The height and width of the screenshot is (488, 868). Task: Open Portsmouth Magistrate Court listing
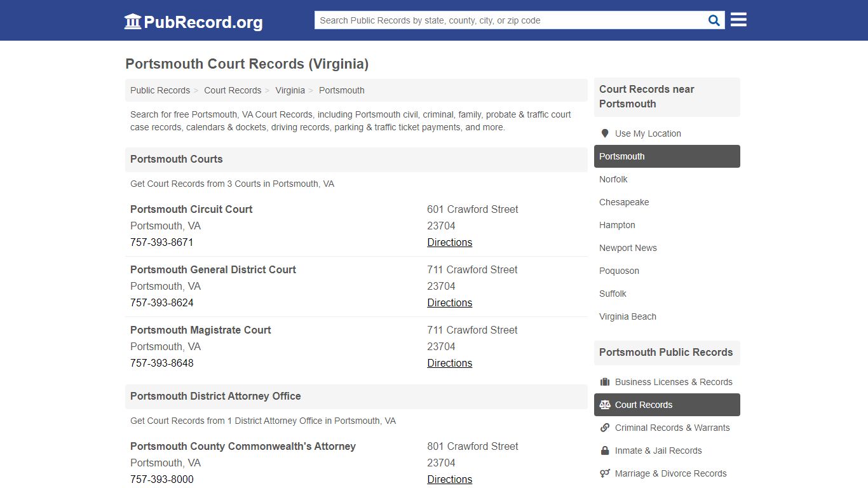(x=201, y=330)
